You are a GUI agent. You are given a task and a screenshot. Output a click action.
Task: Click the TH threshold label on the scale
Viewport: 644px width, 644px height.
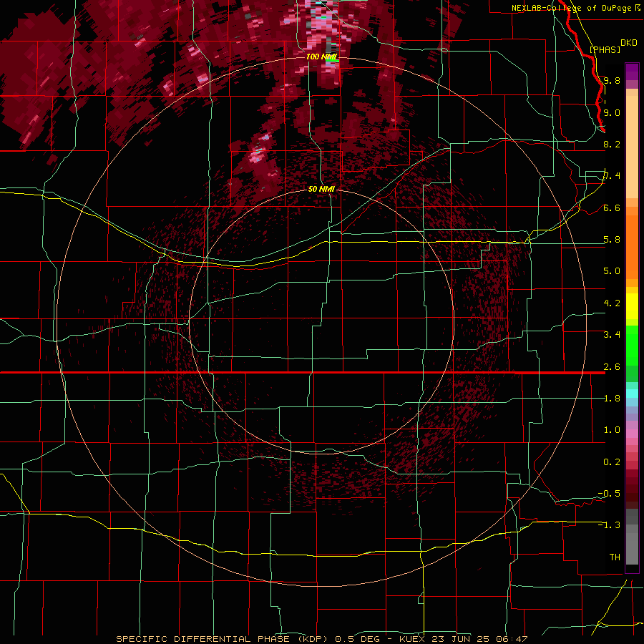click(x=615, y=557)
